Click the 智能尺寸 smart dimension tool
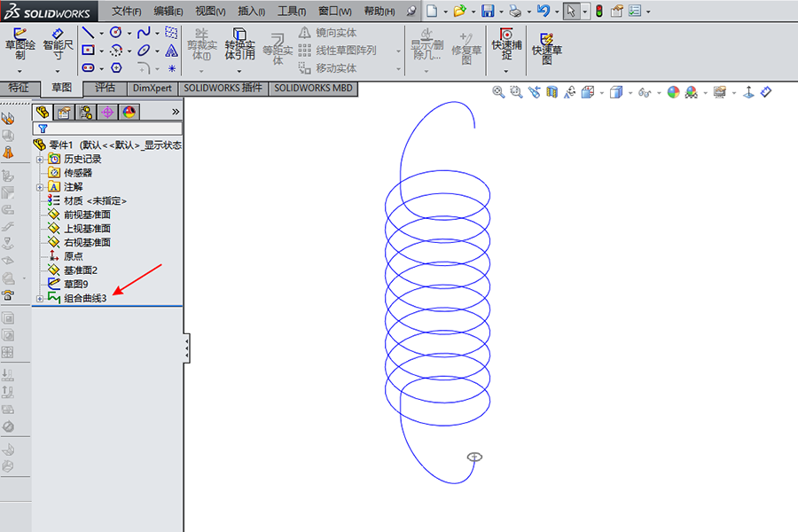This screenshot has width=798, height=532. (x=58, y=43)
